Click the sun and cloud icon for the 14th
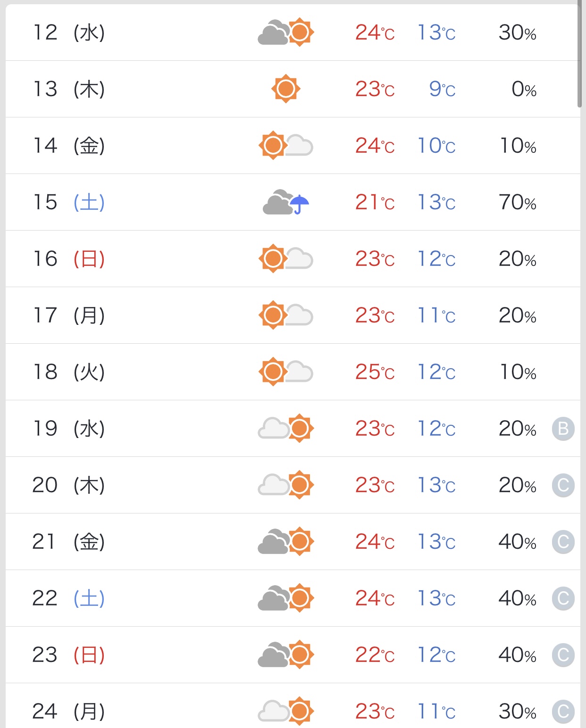Screen dimensions: 586x728 coord(285,145)
